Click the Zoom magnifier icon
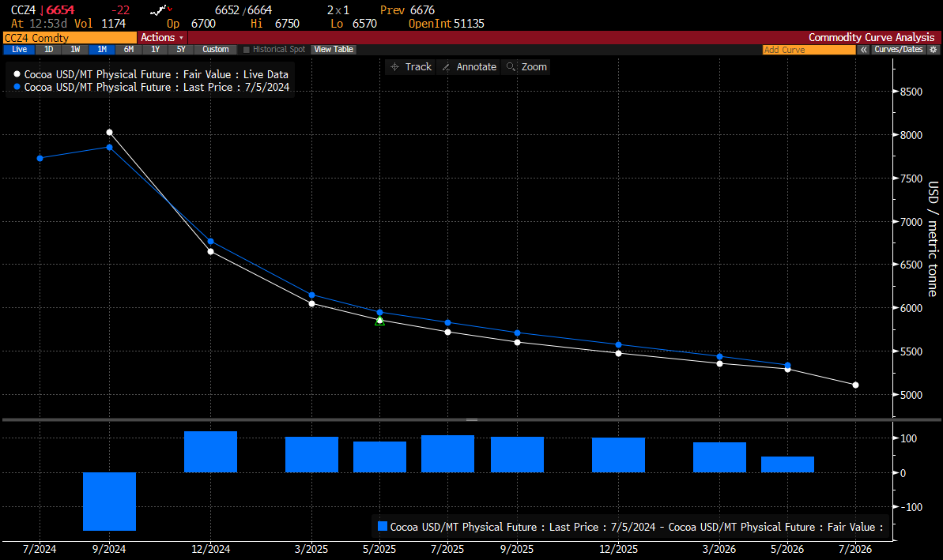The height and width of the screenshot is (560, 943). 511,67
